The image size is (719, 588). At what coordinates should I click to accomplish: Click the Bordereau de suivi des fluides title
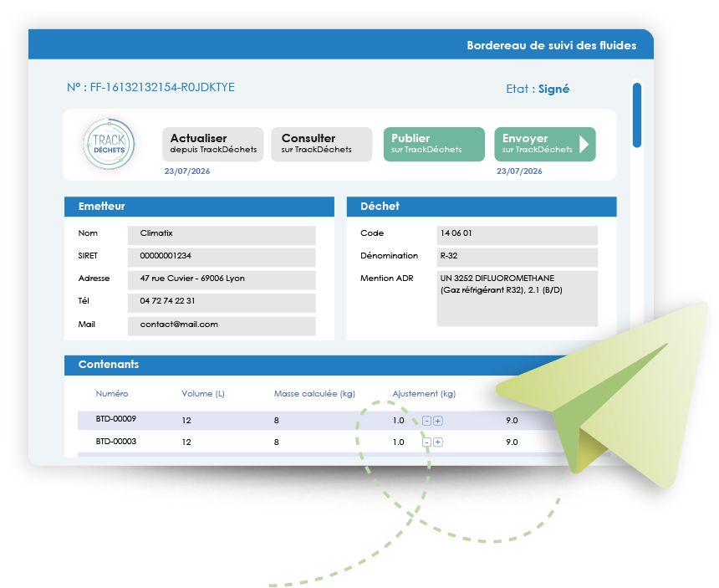552,45
